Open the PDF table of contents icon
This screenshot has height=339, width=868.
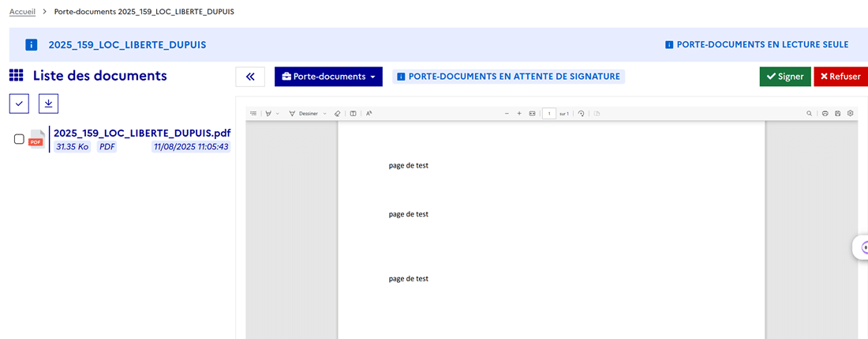pos(253,114)
